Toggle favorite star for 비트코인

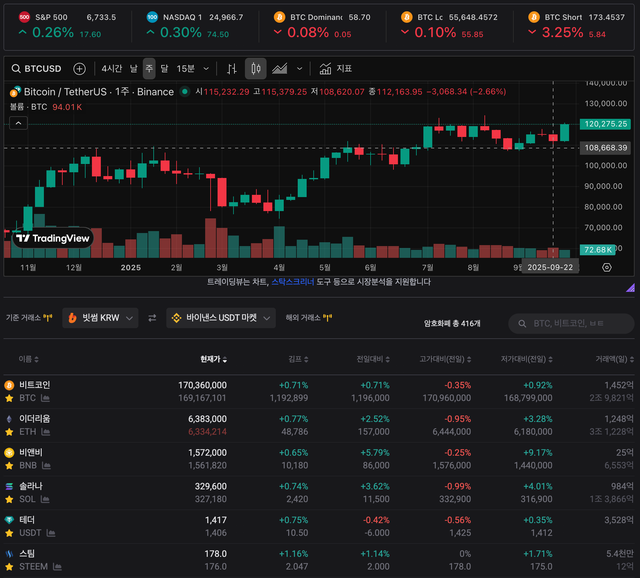coord(10,398)
